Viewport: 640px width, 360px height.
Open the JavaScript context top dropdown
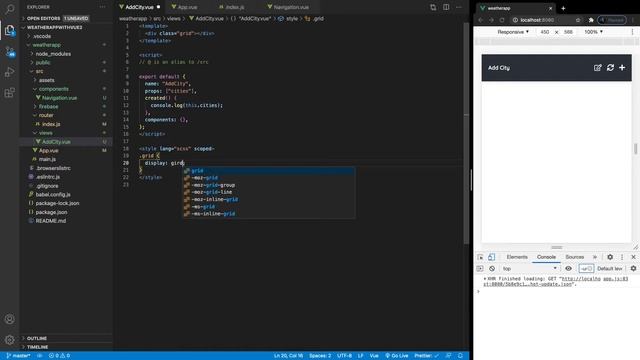click(x=529, y=269)
